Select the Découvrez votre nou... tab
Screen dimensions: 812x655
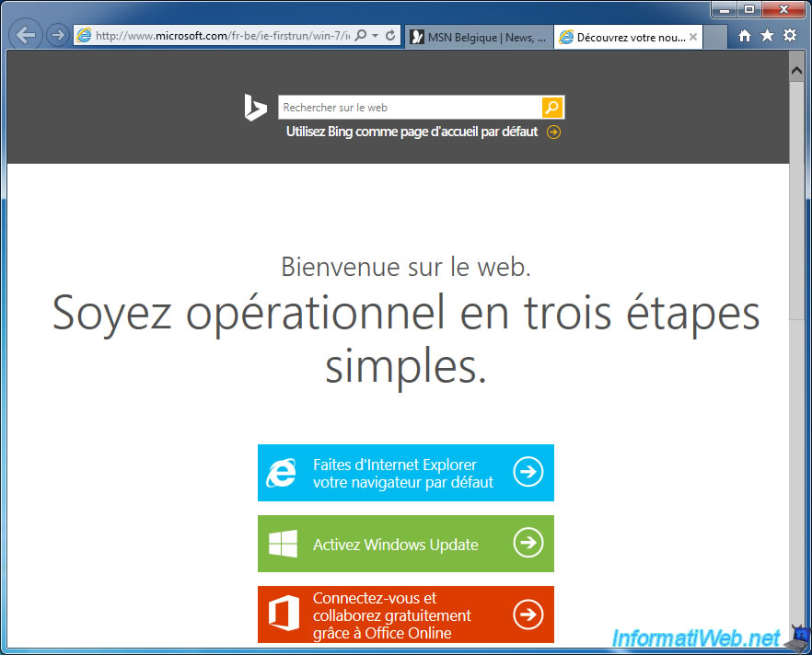pos(628,37)
